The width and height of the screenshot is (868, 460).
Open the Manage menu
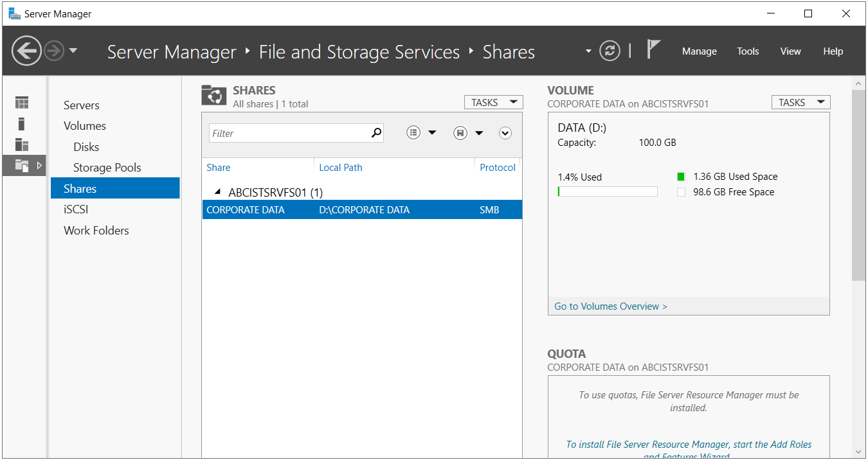700,51
